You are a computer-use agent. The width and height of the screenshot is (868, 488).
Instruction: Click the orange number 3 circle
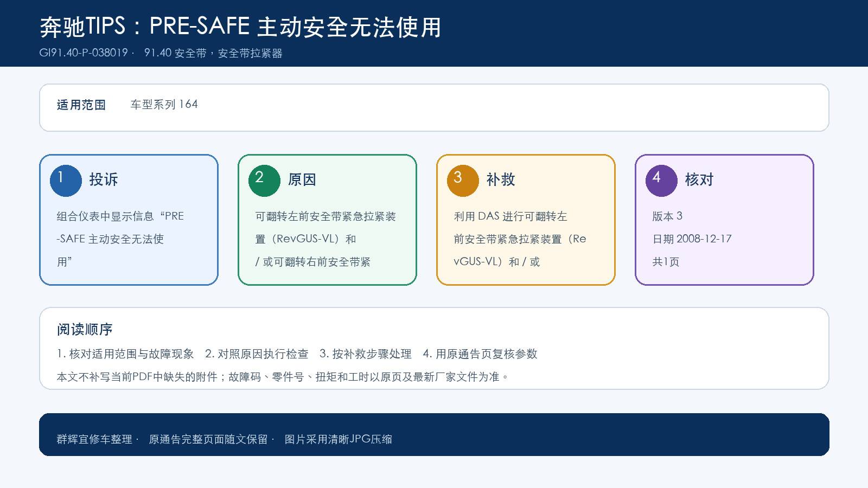[463, 181]
